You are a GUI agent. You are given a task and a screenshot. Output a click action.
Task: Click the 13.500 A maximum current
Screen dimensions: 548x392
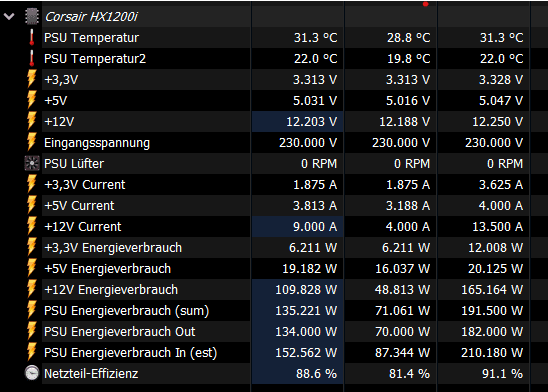coord(498,226)
